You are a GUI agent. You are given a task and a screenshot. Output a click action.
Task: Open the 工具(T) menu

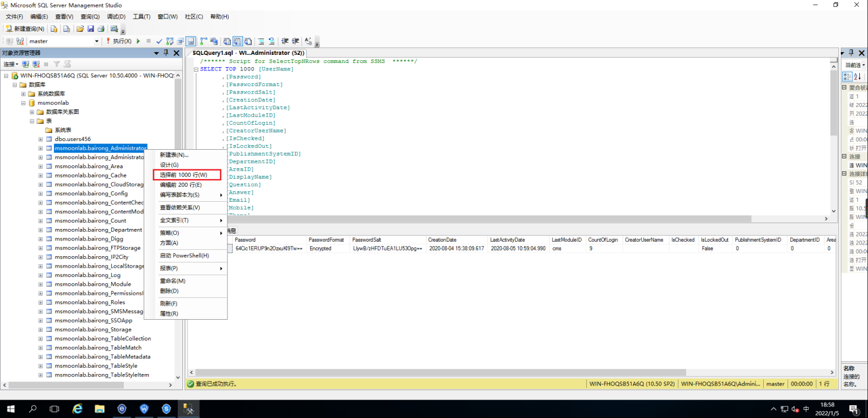[142, 17]
